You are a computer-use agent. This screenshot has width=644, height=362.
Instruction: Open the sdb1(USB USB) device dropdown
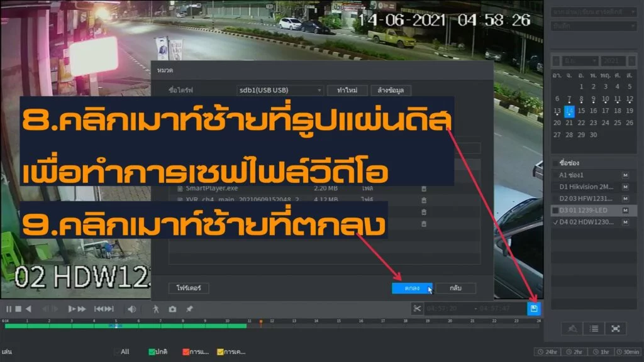pos(280,90)
